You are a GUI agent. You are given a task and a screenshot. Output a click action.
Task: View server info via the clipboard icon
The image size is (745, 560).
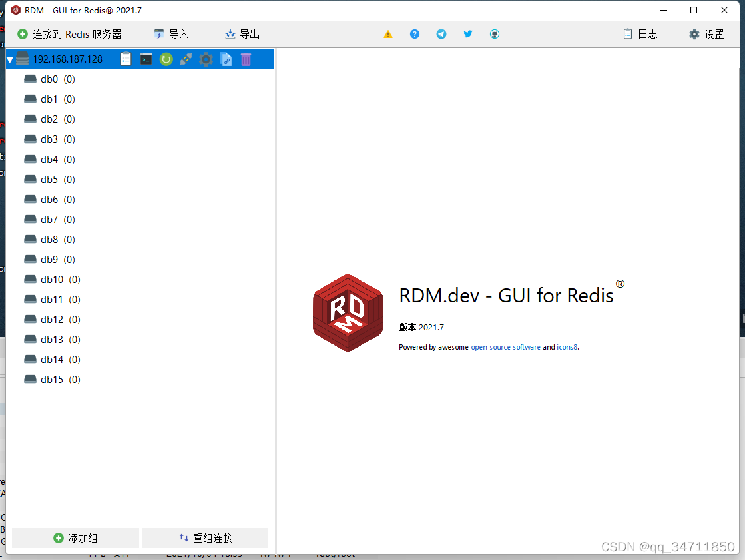click(126, 59)
